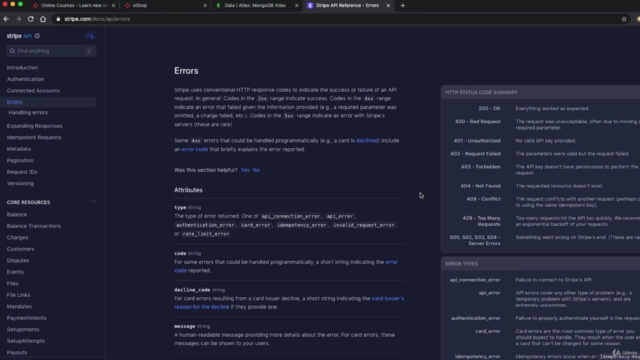Open SetupAttempts resource
This screenshot has width=640, height=360.
pos(26,341)
